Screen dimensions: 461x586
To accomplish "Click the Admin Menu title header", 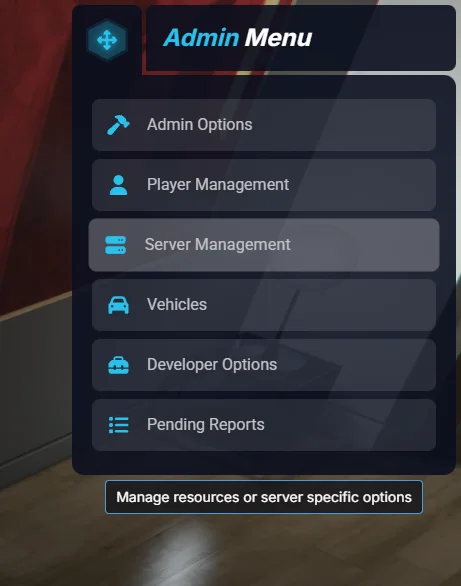I will point(238,38).
